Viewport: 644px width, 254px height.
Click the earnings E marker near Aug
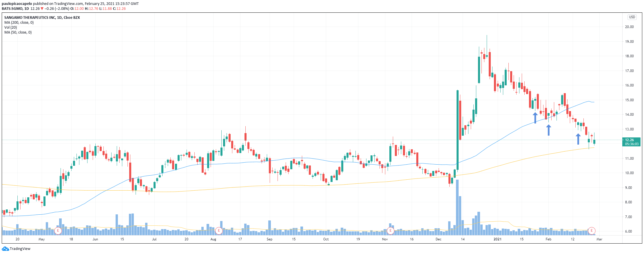(x=219, y=231)
